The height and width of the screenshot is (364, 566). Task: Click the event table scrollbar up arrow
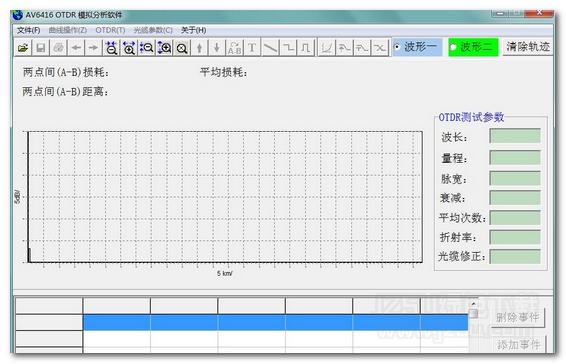[473, 304]
